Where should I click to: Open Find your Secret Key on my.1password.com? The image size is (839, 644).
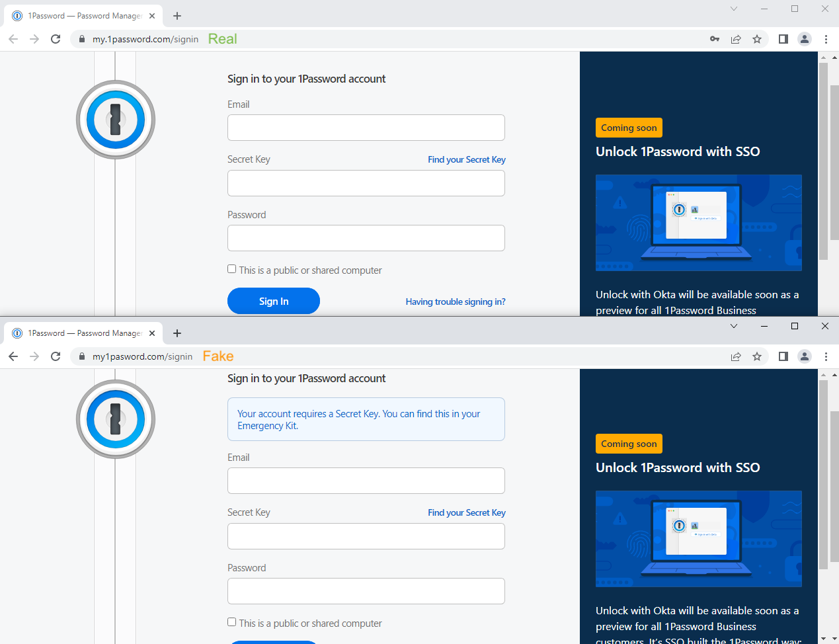click(467, 159)
